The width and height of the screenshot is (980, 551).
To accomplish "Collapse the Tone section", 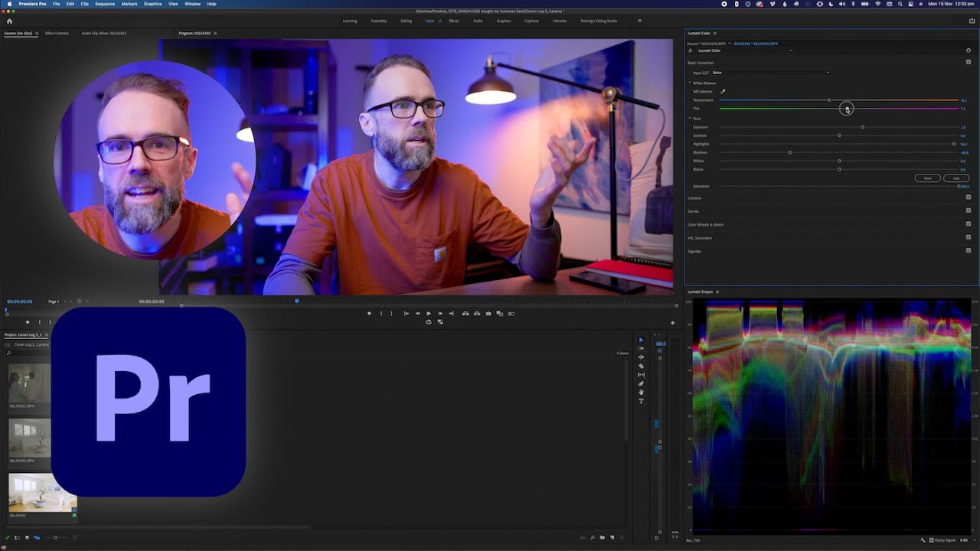I will click(690, 119).
